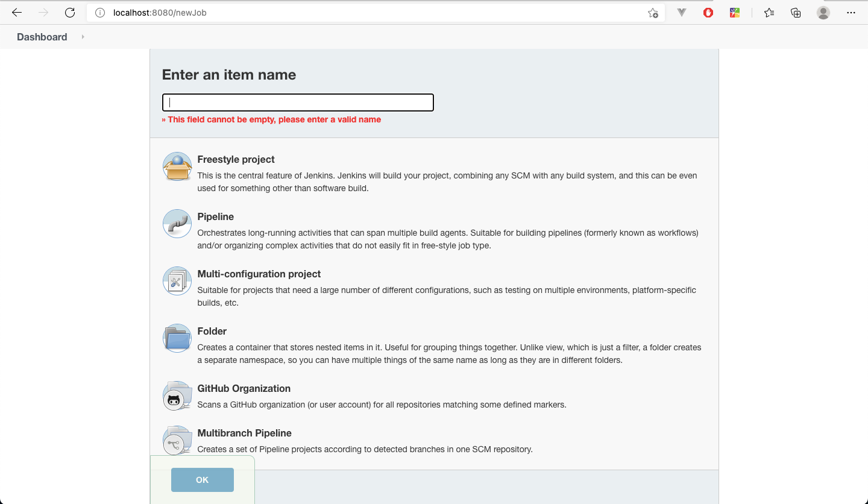Click the Folder item icon

177,338
